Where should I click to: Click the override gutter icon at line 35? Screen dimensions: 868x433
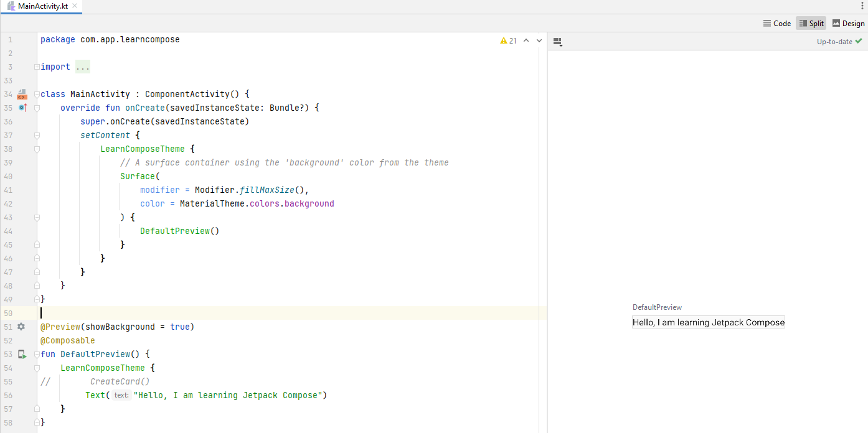[x=22, y=108]
